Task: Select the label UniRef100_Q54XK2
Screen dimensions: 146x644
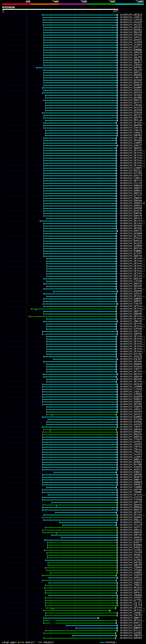Action: point(131,90)
